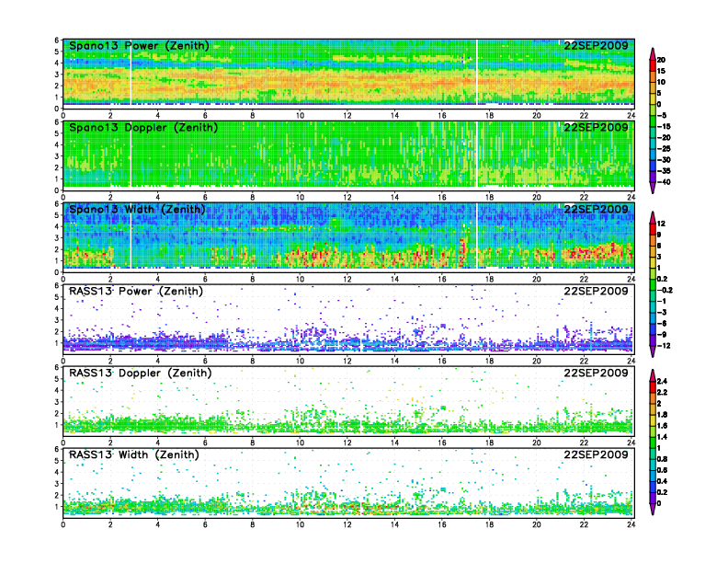The image size is (728, 563).
Task: Click y-axis tick 6 of Spano13 Power panel
Action: [x=57, y=40]
